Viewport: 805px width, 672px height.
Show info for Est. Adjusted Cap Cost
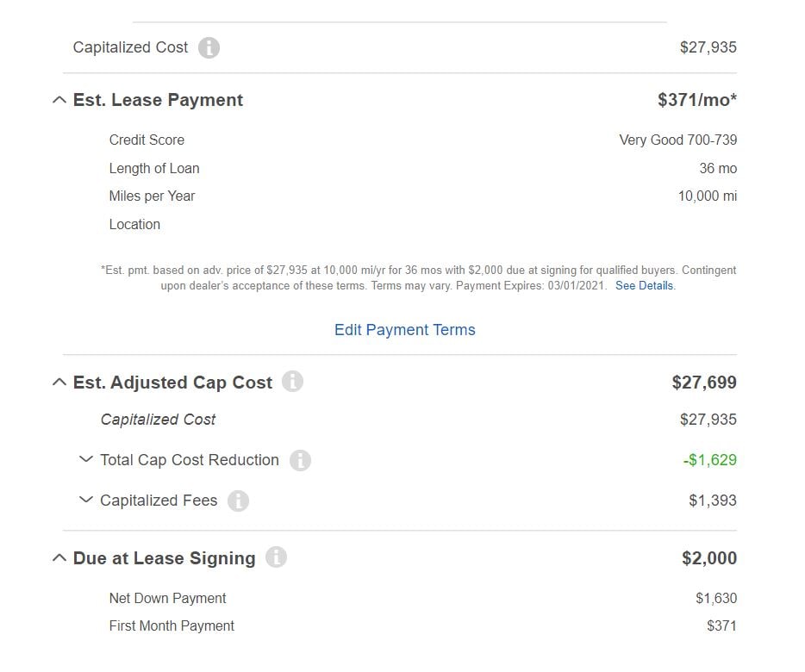pyautogui.click(x=293, y=382)
